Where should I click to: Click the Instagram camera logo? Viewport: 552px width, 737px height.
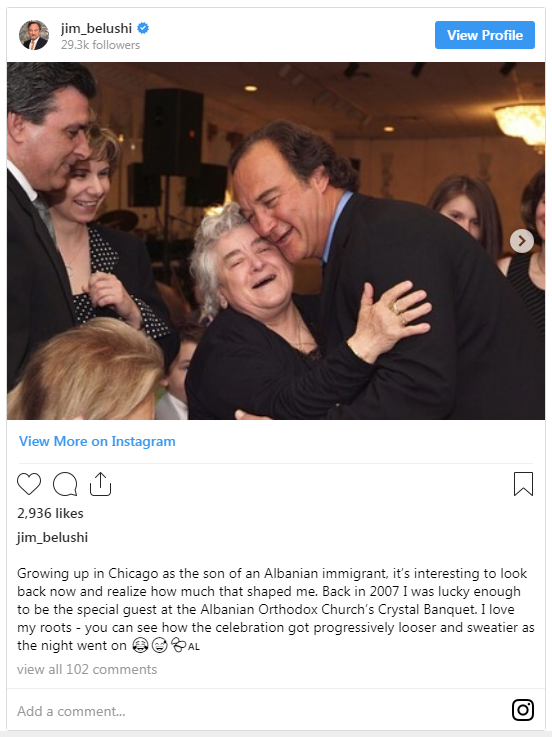coord(522,710)
